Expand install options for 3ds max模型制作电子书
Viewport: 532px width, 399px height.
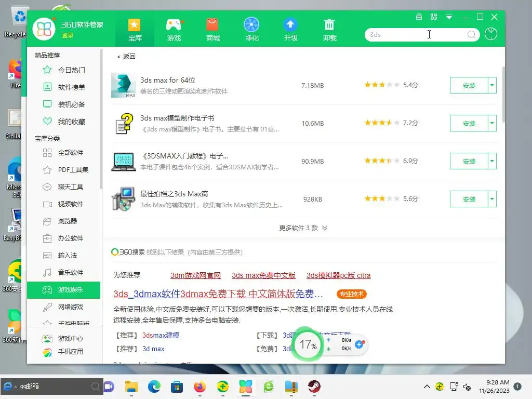pos(492,123)
